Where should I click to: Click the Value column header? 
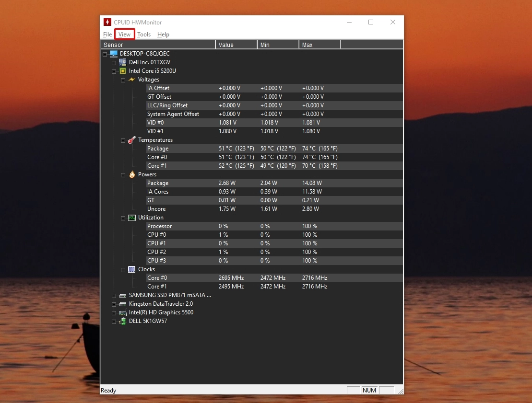pyautogui.click(x=236, y=45)
